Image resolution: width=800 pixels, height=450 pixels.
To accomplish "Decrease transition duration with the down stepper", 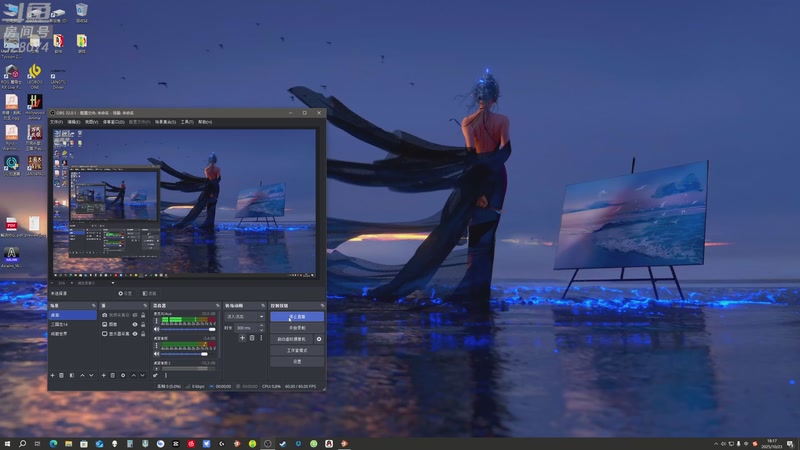I will coord(262,330).
